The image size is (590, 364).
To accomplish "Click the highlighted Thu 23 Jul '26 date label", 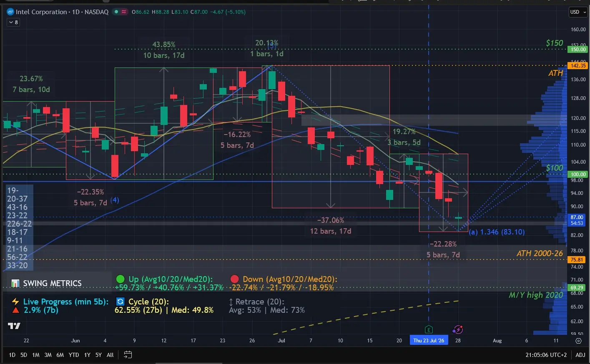I will pos(429,341).
